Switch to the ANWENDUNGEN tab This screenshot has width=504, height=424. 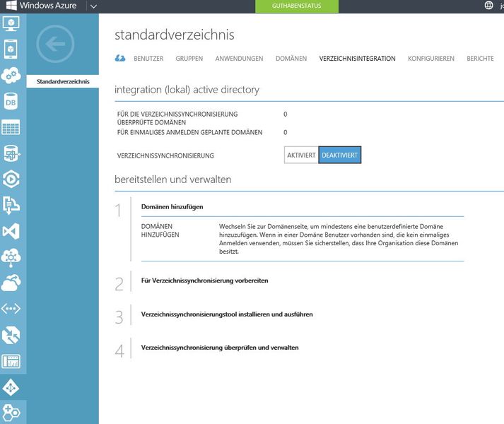click(x=239, y=59)
